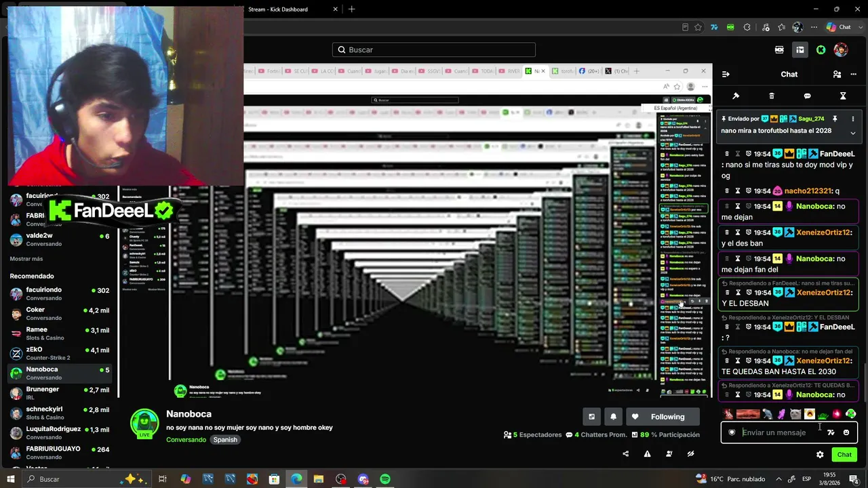
Task: Click the hourglass slow mode icon
Action: point(843,96)
